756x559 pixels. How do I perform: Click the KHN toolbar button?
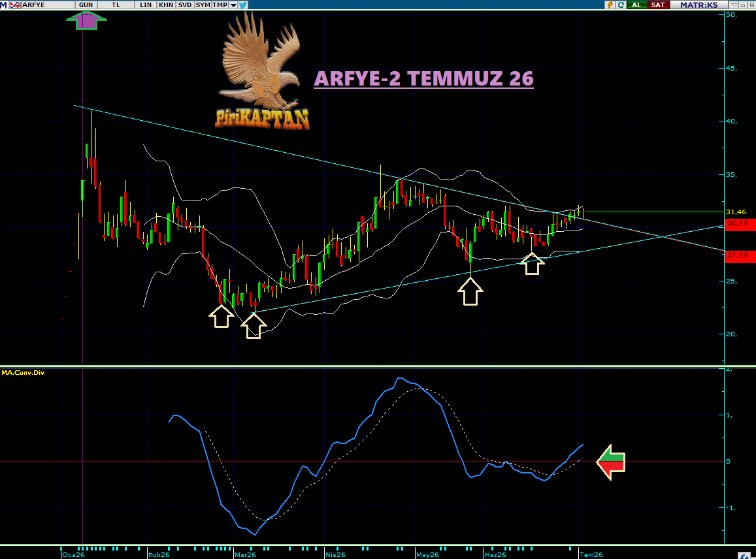pos(166,5)
